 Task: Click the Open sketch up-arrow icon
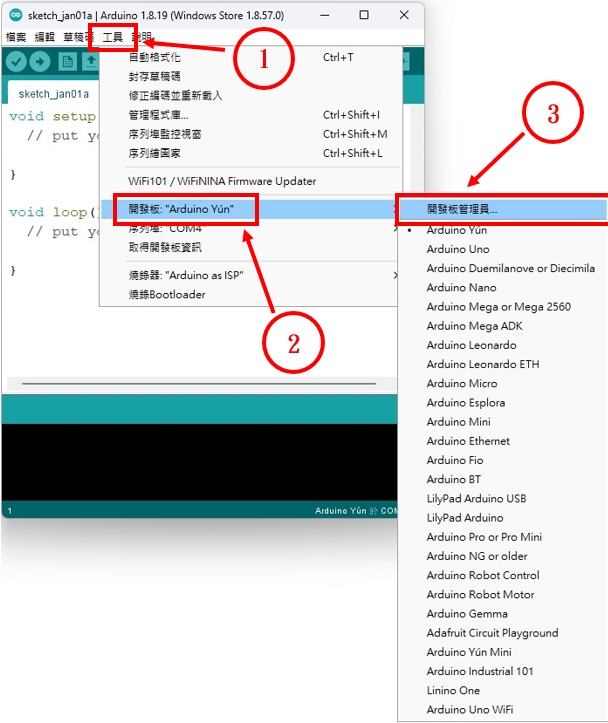click(x=91, y=61)
